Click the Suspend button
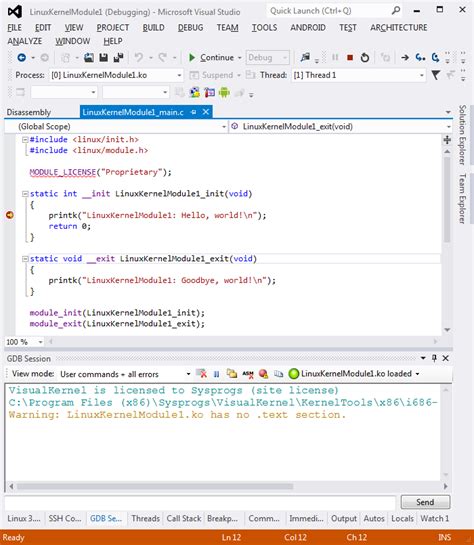Screen dimensions: 474x545 click(x=212, y=75)
